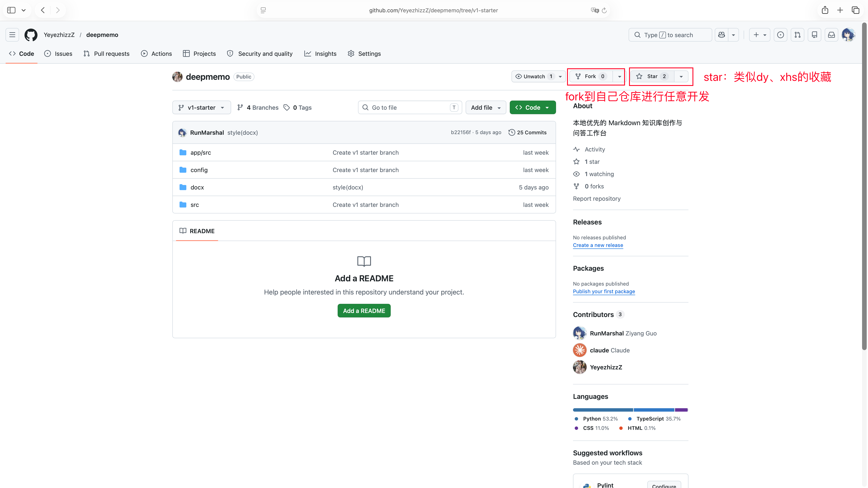Screen dimensions: 868x488
Task: Click the YeyezhizzZ contributor avatar
Action: pyautogui.click(x=580, y=367)
